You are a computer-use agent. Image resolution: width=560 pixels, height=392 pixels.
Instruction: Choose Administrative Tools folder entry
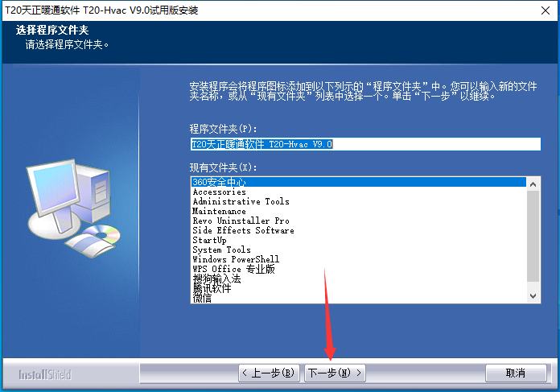(x=359, y=201)
